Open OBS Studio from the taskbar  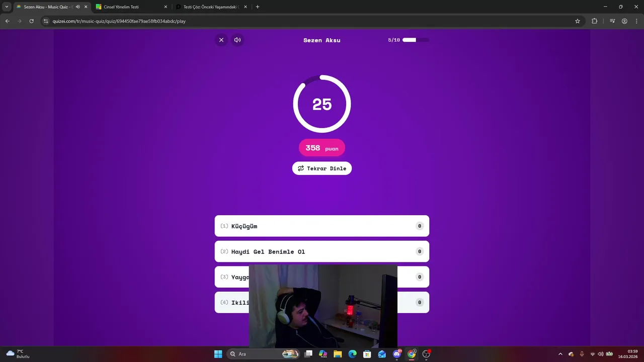coord(426,354)
